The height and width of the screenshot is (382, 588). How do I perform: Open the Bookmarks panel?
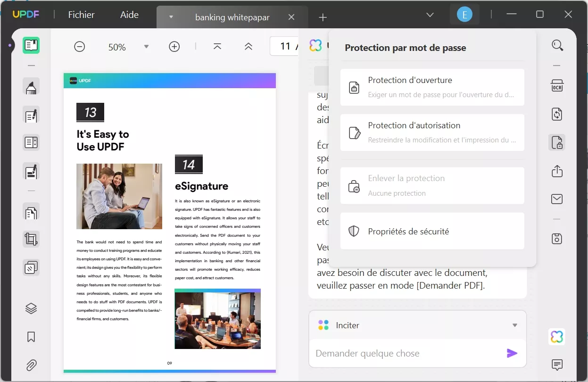pos(31,337)
